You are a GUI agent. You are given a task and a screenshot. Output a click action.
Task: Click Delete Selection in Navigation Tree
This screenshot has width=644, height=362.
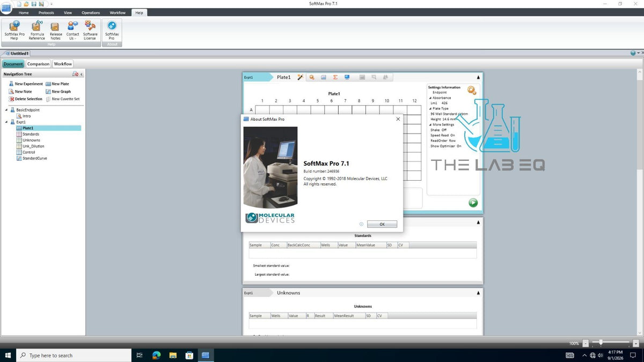(25, 99)
